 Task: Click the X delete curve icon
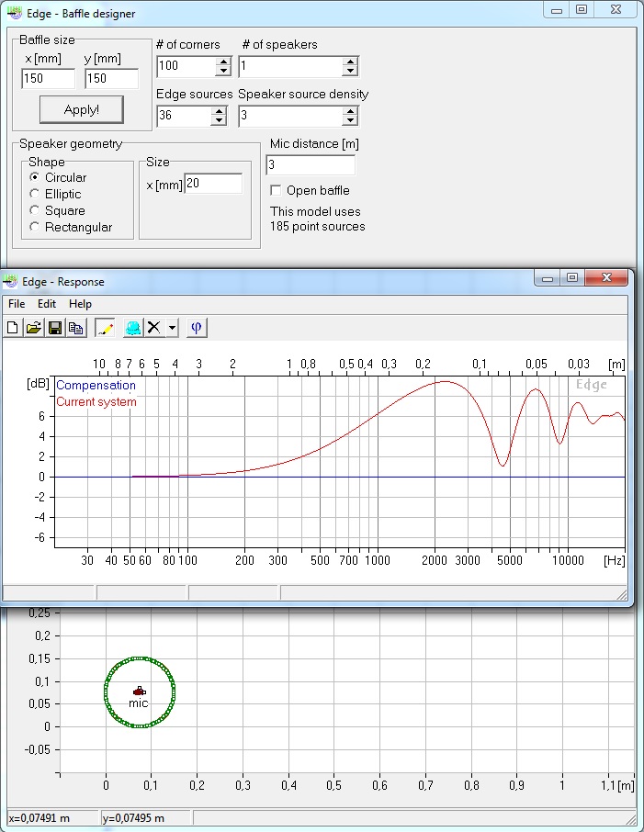tap(154, 327)
